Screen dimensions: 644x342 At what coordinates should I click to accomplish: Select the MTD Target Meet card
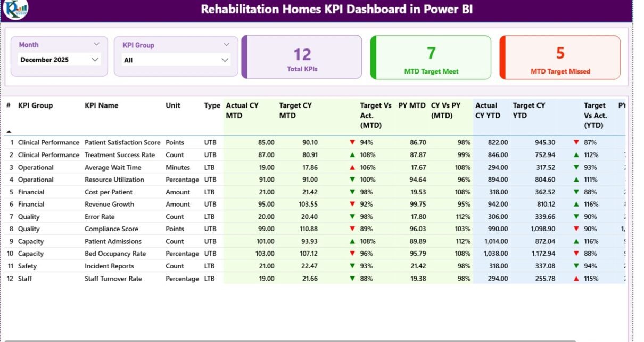pos(431,58)
